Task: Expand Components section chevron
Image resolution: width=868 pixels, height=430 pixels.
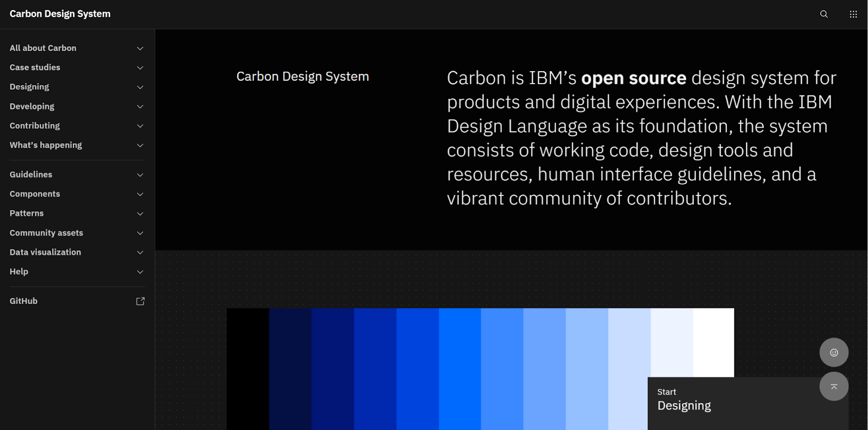Action: tap(140, 194)
